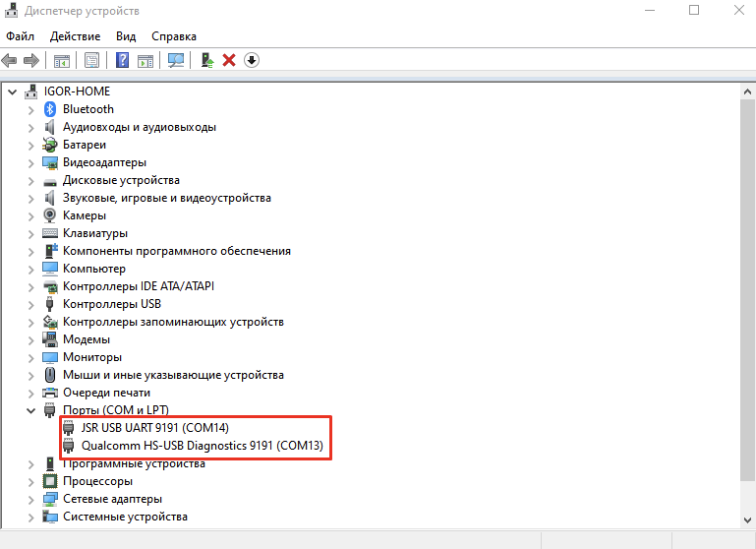The width and height of the screenshot is (756, 549).
Task: Collapse the IGOR-HOME root node
Action: click(x=13, y=91)
